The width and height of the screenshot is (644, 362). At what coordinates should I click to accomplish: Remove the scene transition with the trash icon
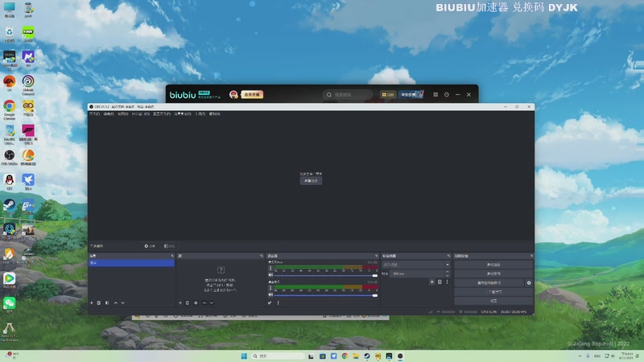(x=440, y=282)
